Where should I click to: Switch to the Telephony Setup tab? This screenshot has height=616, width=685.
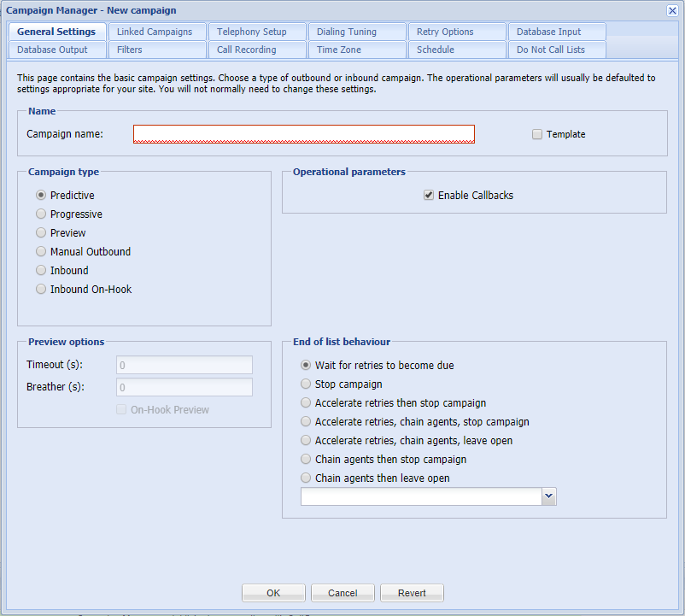point(257,32)
